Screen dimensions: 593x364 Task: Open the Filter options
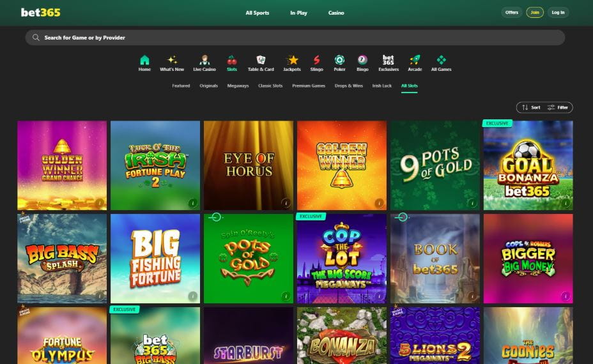[x=558, y=107]
